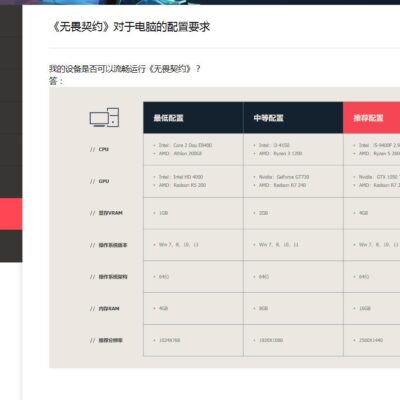This screenshot has height=400, width=400.
Task: Click the page heading 《无畏契约》对于电脑的配置要求
Action: pyautogui.click(x=130, y=27)
